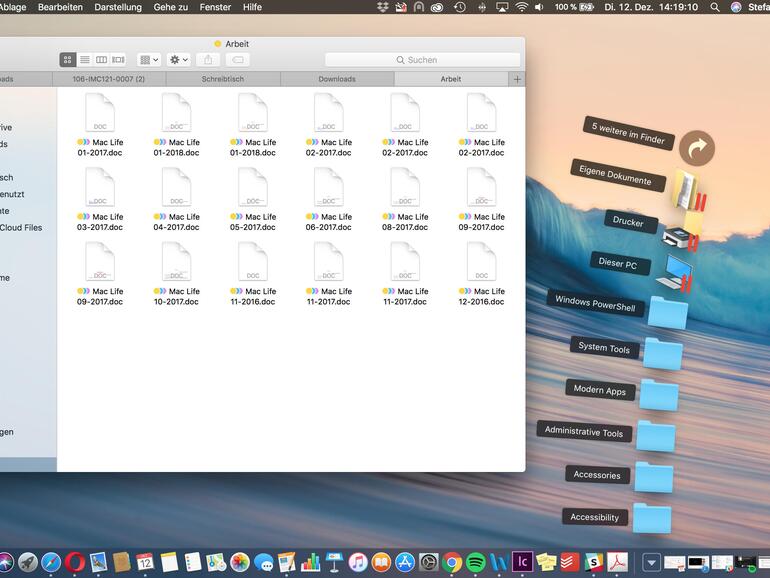Select file Mac Life 11-2016.doc
This screenshot has width=770, height=578.
point(252,275)
